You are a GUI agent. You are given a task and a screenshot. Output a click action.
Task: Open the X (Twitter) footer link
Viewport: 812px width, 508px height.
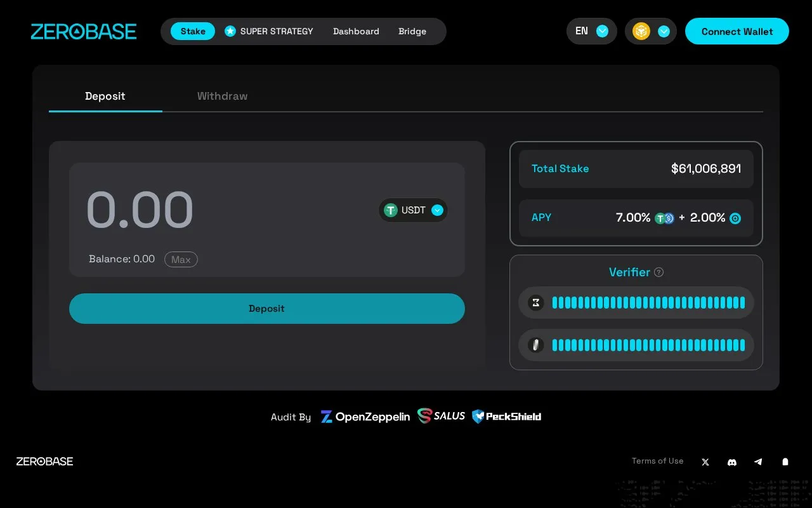[705, 462]
